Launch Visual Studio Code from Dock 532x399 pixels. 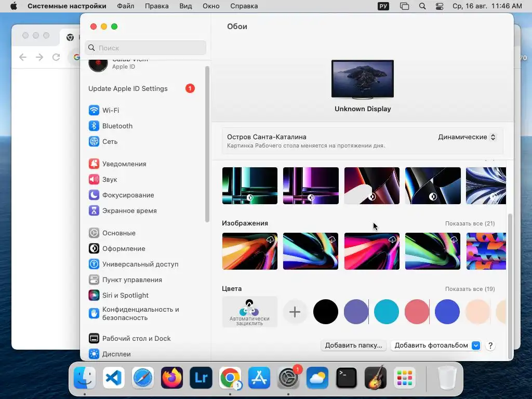click(x=114, y=378)
